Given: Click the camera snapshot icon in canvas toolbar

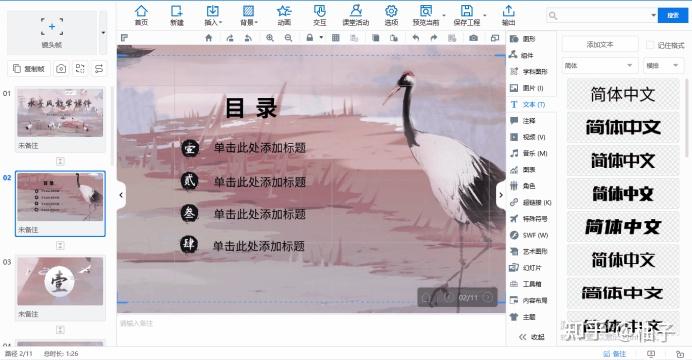Looking at the screenshot, I should (x=474, y=38).
